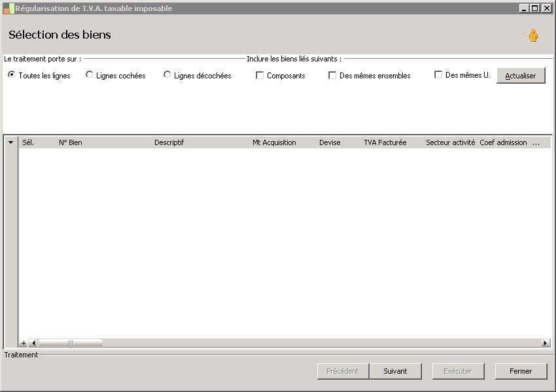The width and height of the screenshot is (556, 392).
Task: Click the Suivant button
Action: coord(395,371)
